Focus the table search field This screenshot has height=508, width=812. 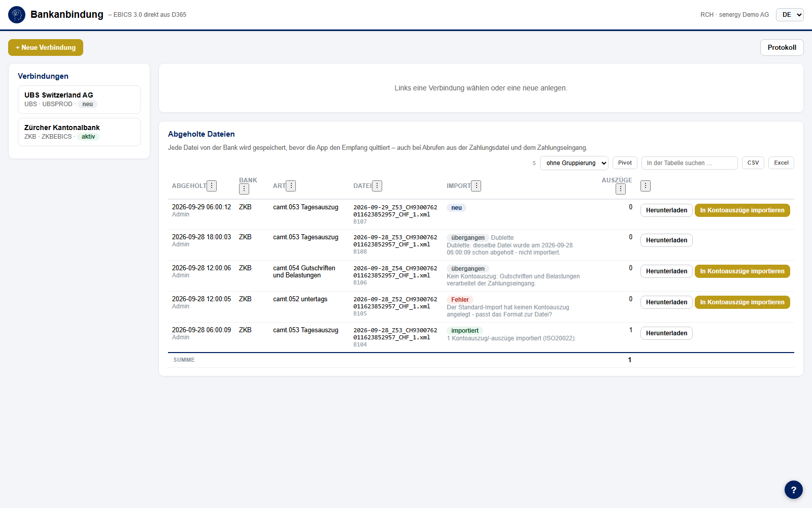[689, 163]
